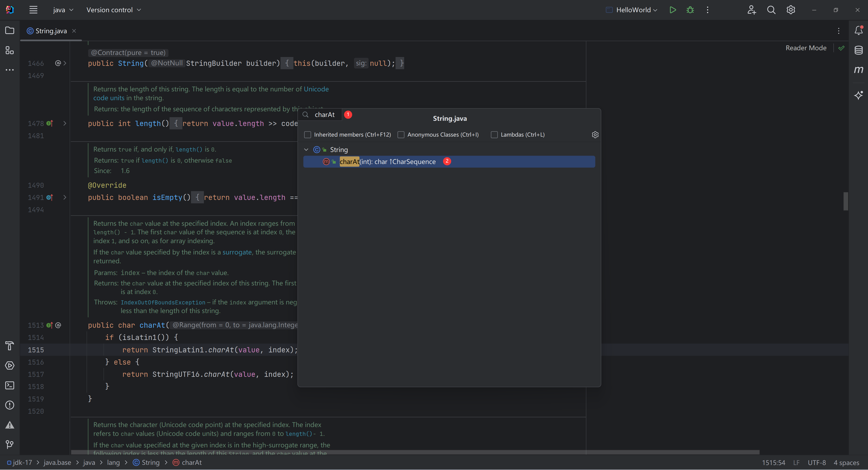
Task: Run HelloWorld with the green play icon
Action: tap(672, 10)
